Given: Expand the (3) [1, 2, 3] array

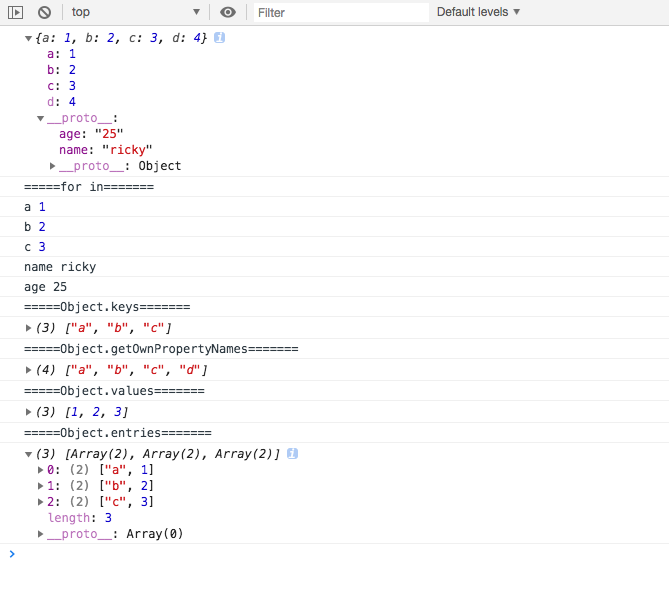Looking at the screenshot, I should pyautogui.click(x=28, y=412).
